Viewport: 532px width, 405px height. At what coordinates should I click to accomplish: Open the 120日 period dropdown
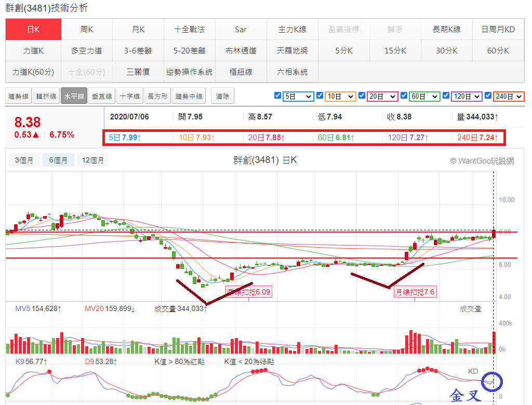pyautogui.click(x=467, y=97)
